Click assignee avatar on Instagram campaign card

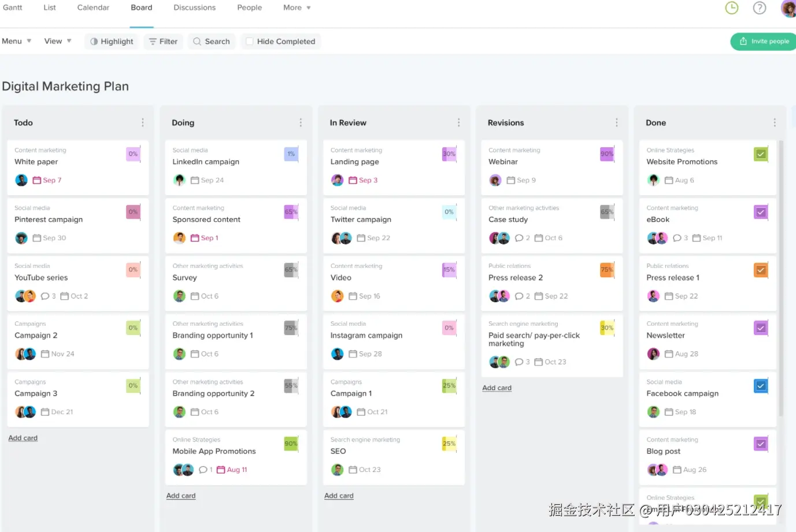point(338,354)
